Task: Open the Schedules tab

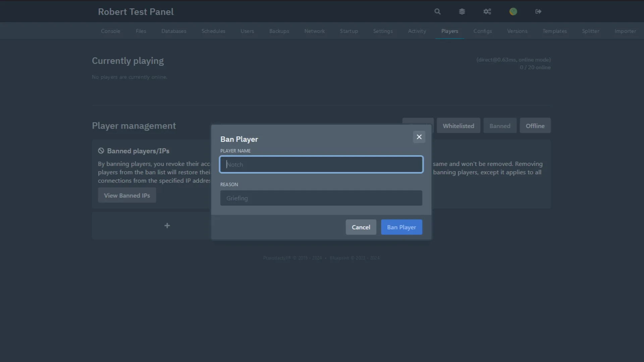Action: [x=213, y=31]
